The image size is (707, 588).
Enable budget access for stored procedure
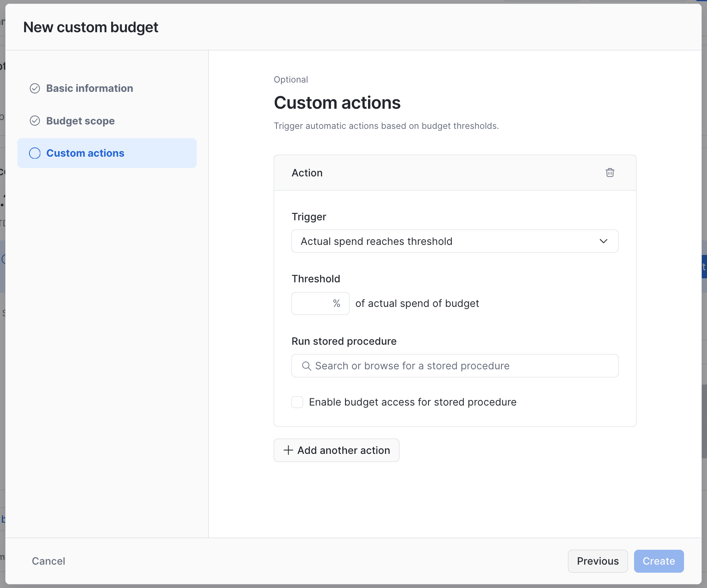click(x=297, y=402)
